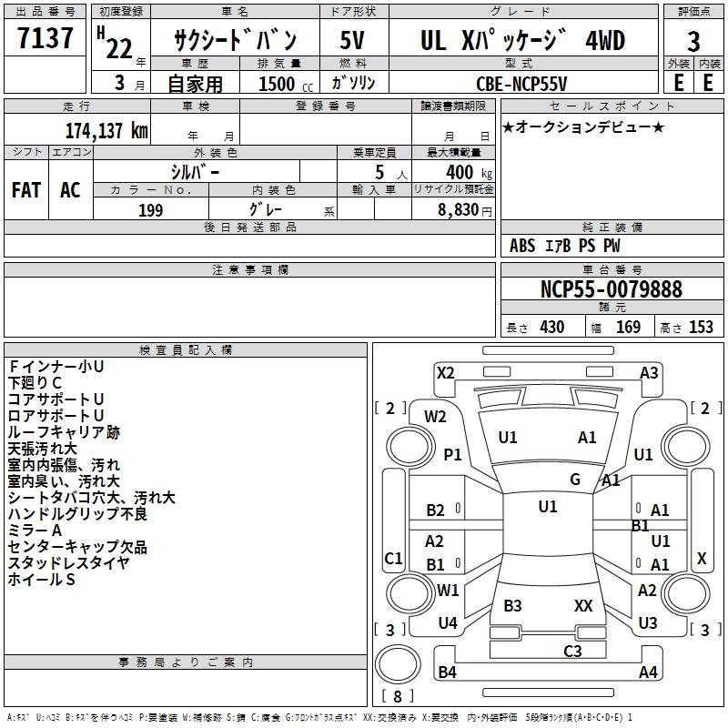Select air conditioner value AC
The width and height of the screenshot is (728, 728).
point(70,190)
